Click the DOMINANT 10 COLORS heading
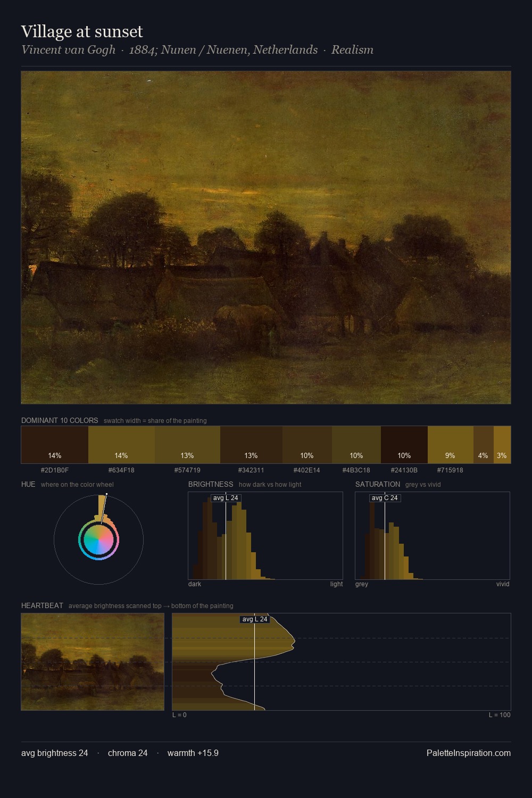The height and width of the screenshot is (798, 532). [x=60, y=421]
